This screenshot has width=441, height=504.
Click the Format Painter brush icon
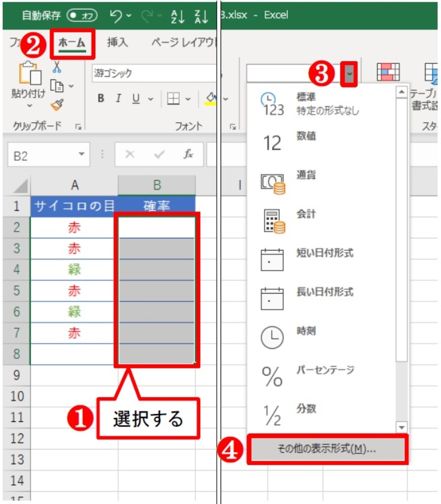[57, 104]
